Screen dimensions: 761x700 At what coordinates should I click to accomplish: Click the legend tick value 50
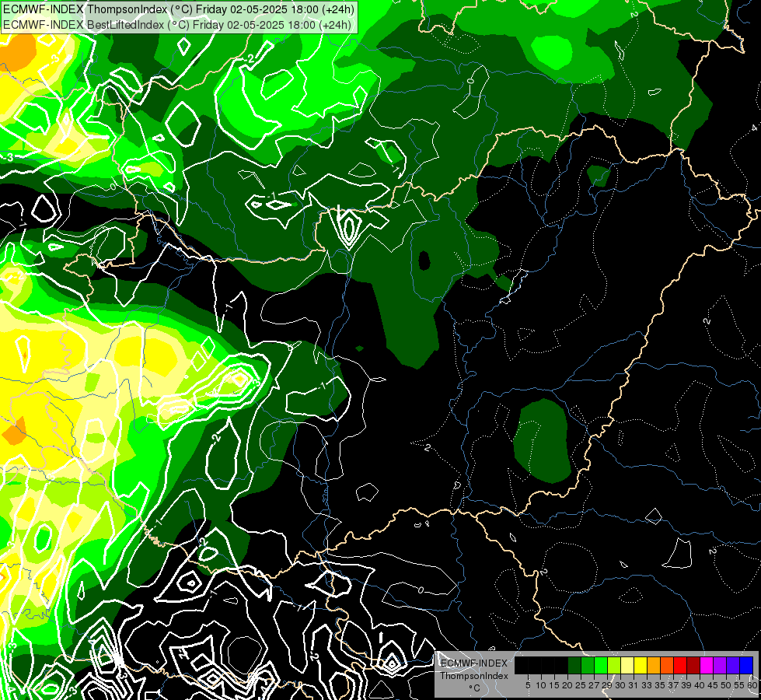(726, 685)
